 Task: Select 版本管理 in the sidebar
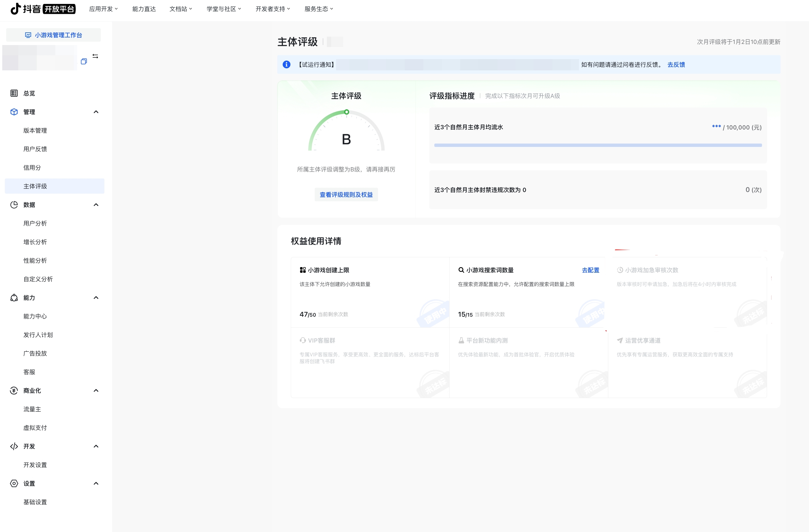[35, 131]
